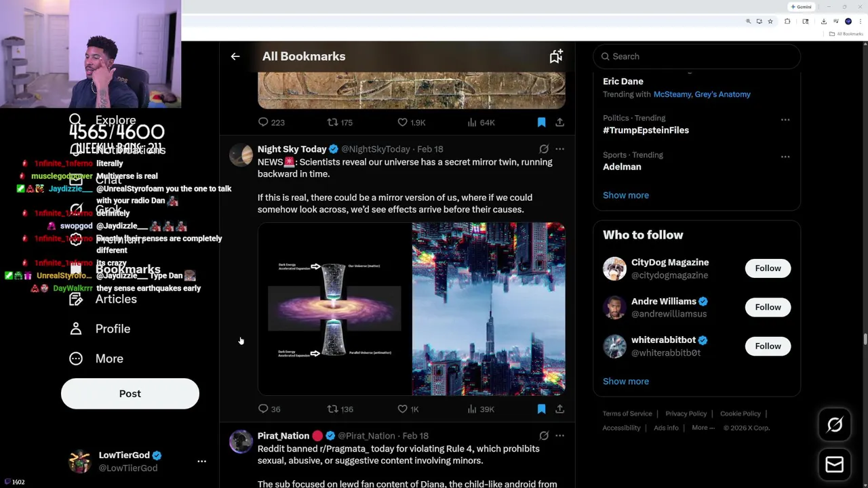The height and width of the screenshot is (488, 868).
Task: Share the Night Sky Today post
Action: pos(559,409)
